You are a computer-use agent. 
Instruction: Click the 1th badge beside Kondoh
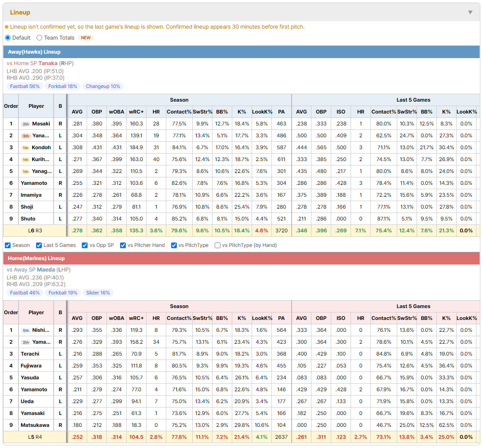tap(26, 147)
